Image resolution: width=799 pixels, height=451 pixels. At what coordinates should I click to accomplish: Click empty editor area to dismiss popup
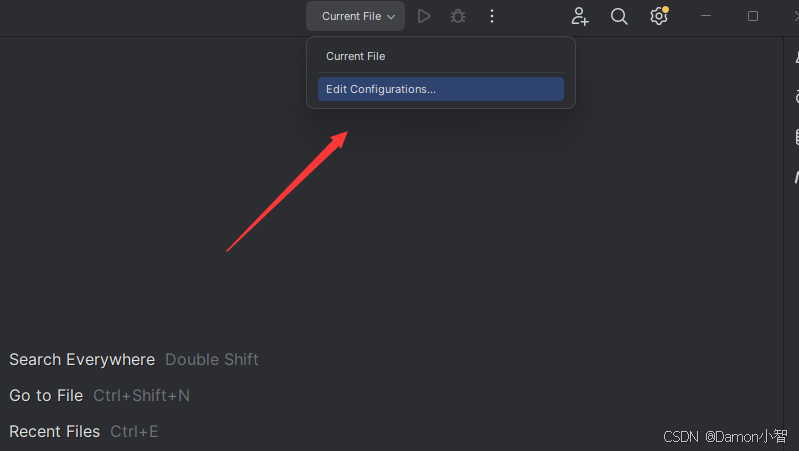[x=510, y=229]
